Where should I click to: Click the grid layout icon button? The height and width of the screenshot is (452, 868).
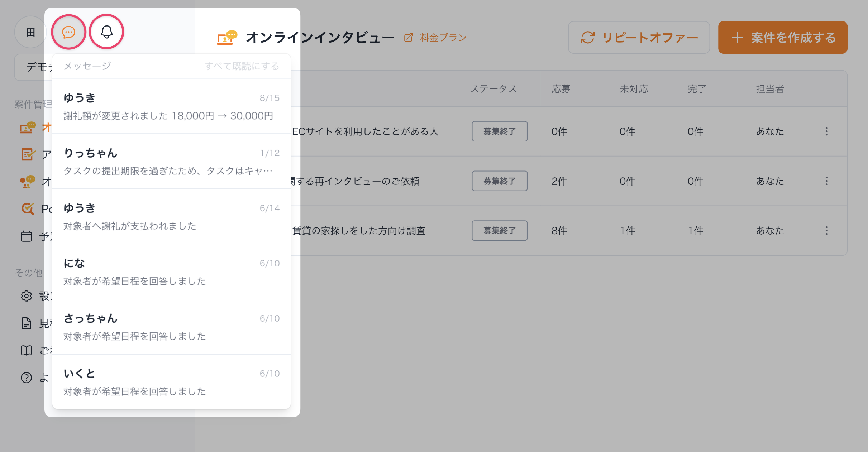pos(30,32)
